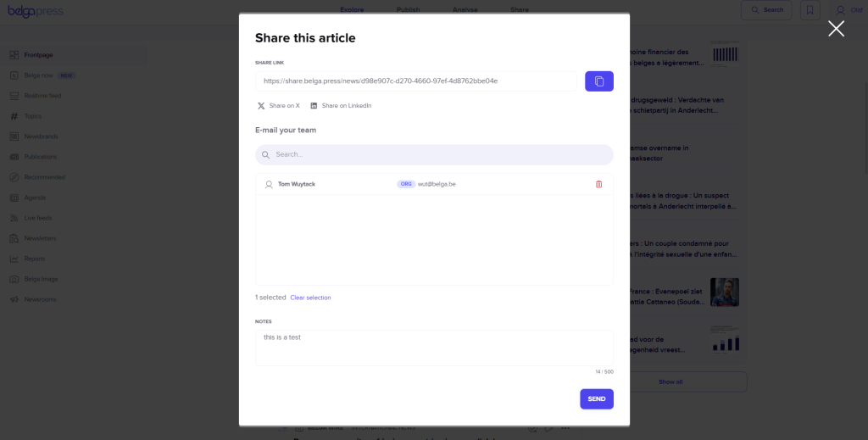Viewport: 868px width, 440px height.
Task: Clear the recipient selection
Action: click(310, 298)
